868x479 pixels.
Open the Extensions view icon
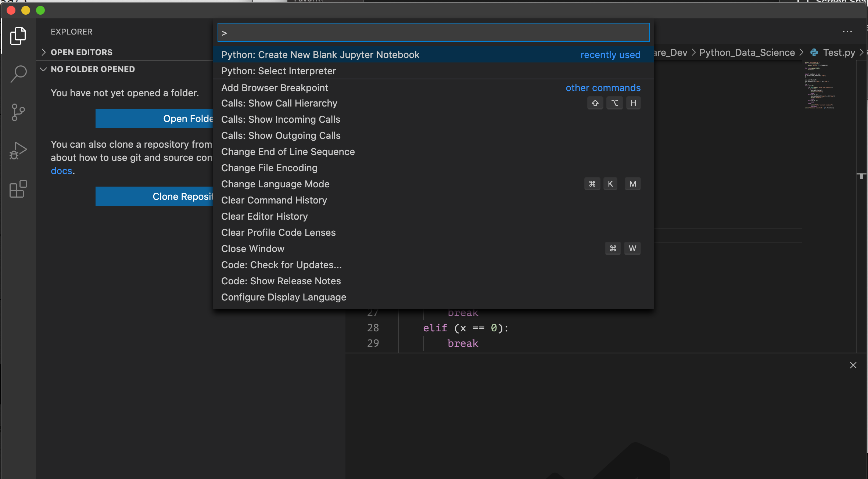(x=18, y=189)
